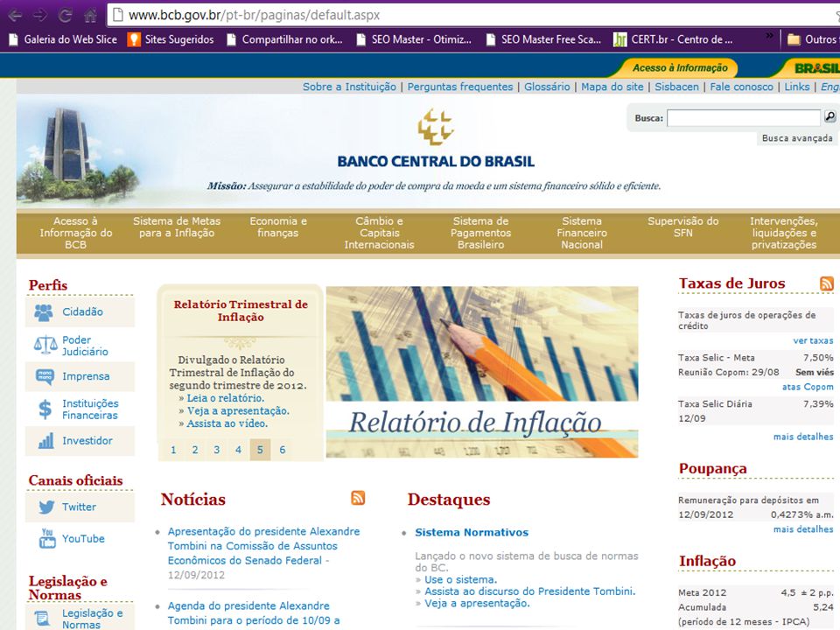This screenshot has width=840, height=630.
Task: Open the Glossário link
Action: pyautogui.click(x=547, y=87)
